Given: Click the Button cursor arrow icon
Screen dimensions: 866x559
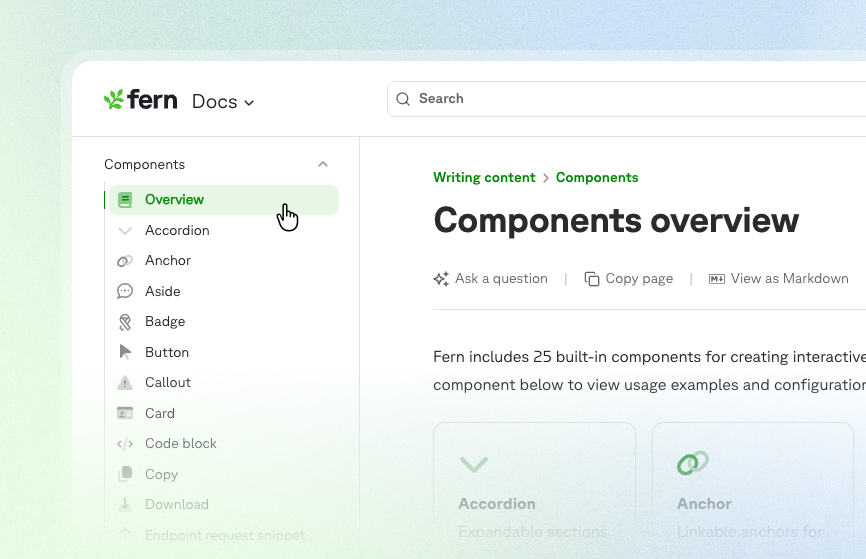Looking at the screenshot, I should point(125,352).
